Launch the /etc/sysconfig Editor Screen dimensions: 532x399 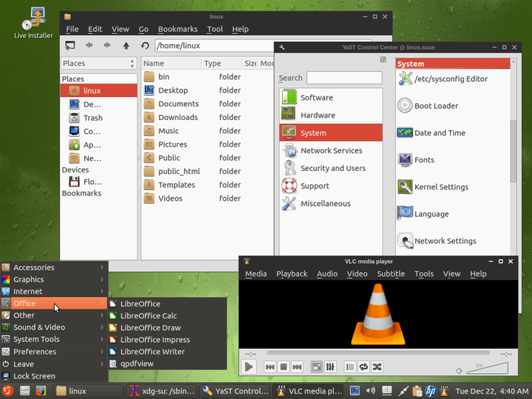(450, 79)
